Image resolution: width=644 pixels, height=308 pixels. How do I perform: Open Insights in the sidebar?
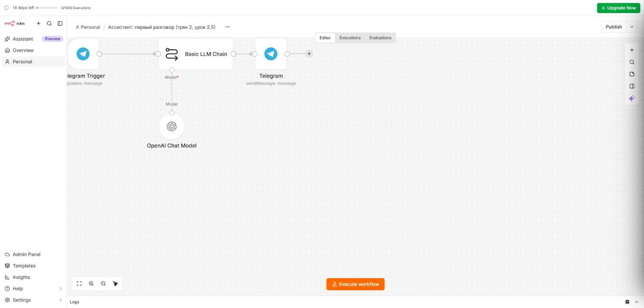(33, 277)
